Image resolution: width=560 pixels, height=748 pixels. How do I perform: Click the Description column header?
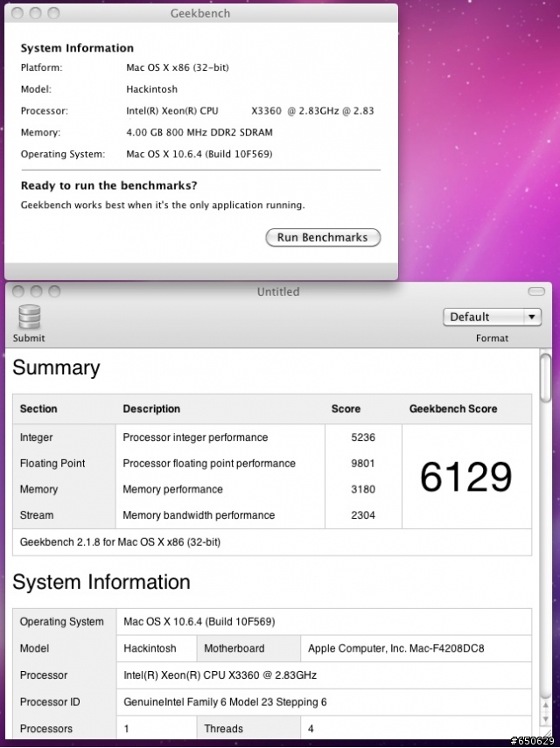151,409
